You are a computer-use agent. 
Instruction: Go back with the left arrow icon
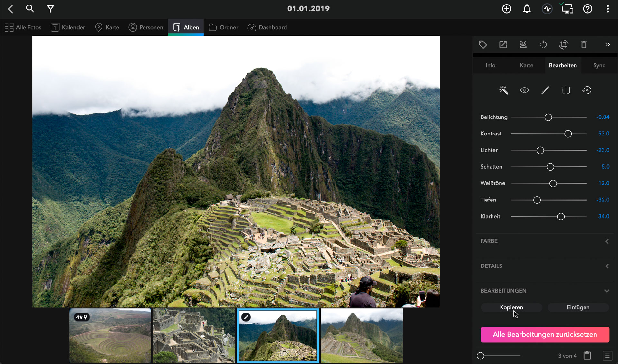coord(11,9)
